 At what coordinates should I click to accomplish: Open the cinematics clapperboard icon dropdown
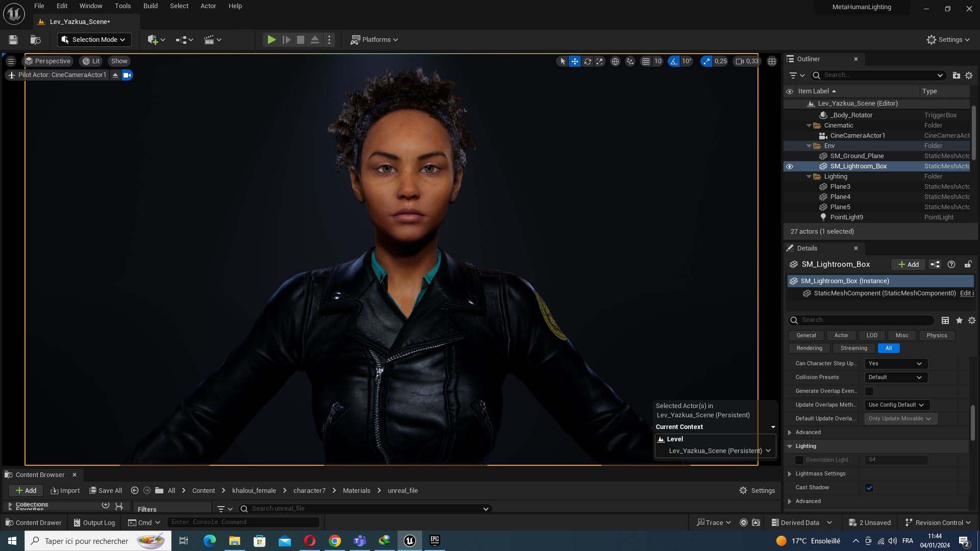(x=212, y=40)
